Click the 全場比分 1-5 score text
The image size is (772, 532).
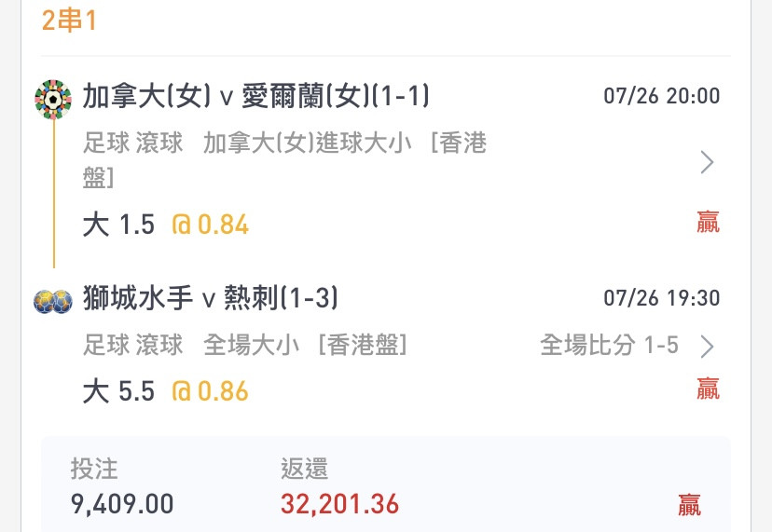click(609, 346)
